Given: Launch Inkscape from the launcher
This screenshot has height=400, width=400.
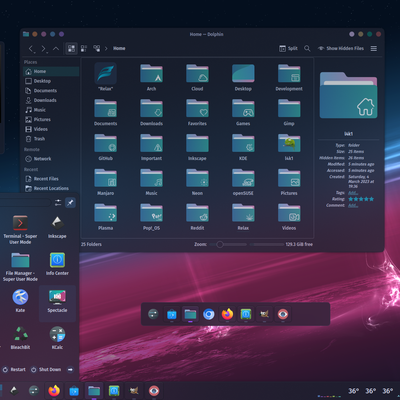Looking at the screenshot, I should (x=57, y=227).
